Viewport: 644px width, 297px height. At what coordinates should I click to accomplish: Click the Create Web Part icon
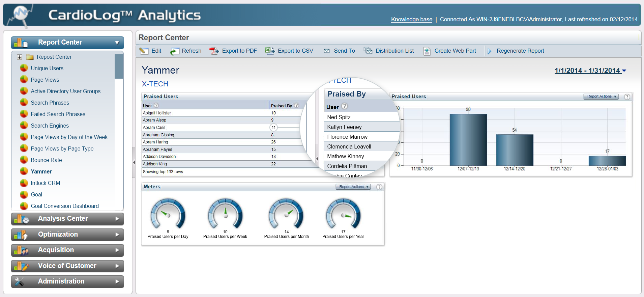[427, 51]
